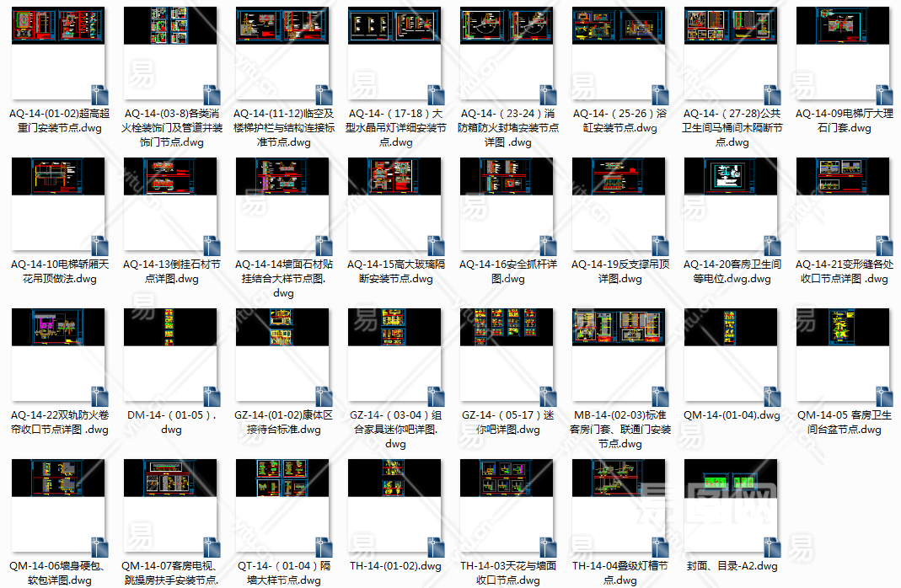Open thumbnail of AQ-14-(01-02)超高超重门安装节点.dwg
Image resolution: width=901 pixels, height=588 pixels.
58,53
